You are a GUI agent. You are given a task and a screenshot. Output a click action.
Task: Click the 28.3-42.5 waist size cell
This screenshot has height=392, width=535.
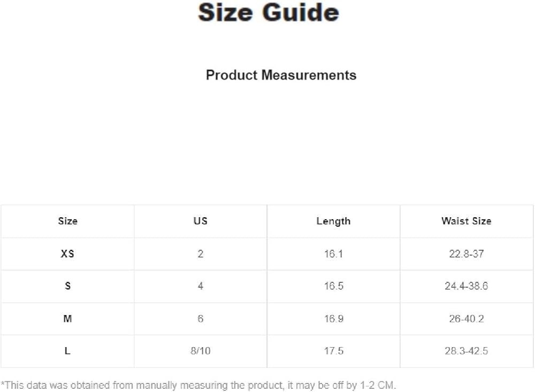coord(466,351)
